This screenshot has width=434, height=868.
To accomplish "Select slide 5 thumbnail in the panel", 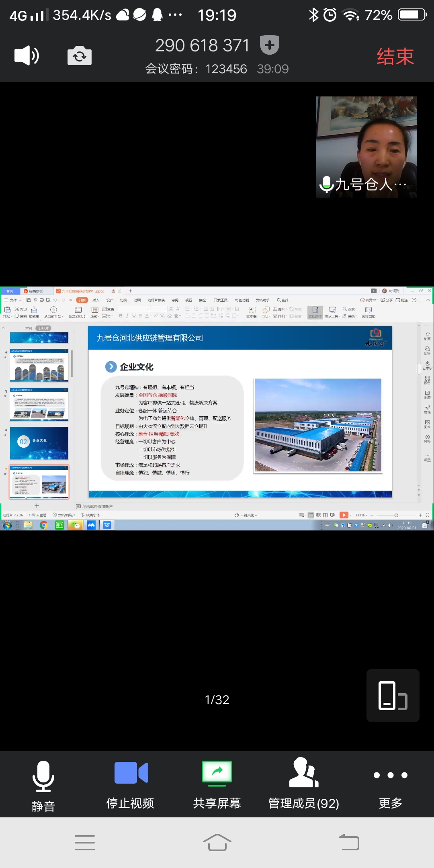I will click(x=39, y=404).
